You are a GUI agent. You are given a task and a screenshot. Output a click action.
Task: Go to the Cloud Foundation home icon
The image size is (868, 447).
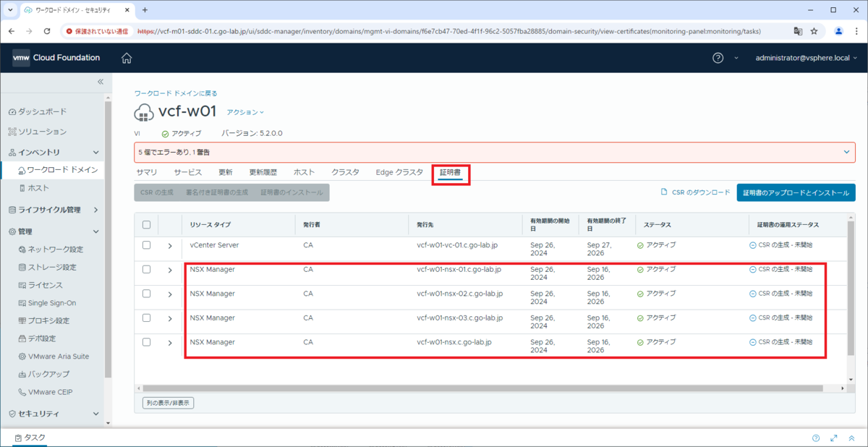tap(127, 58)
